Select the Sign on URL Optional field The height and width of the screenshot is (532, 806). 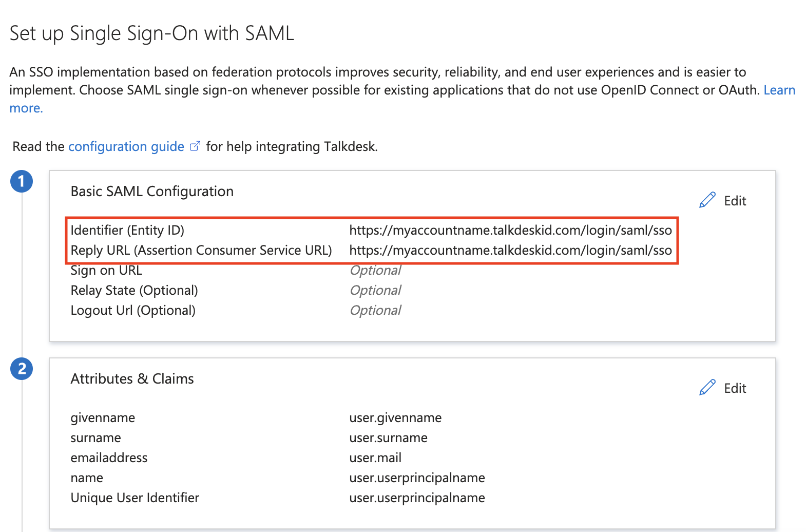tap(375, 270)
